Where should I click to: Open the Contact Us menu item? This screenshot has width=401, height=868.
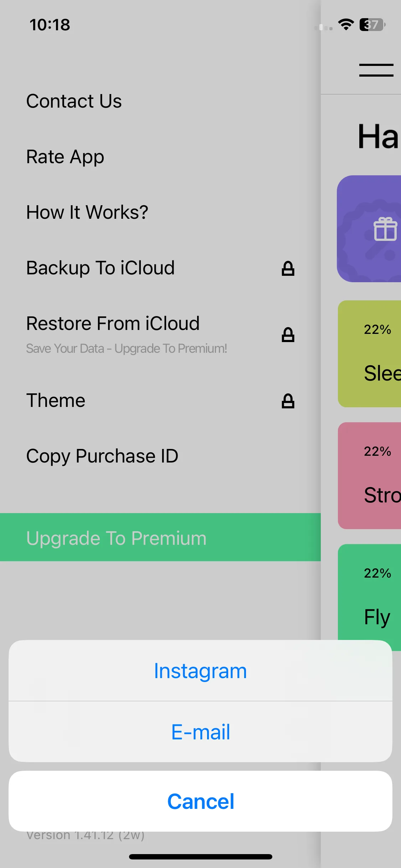click(x=160, y=101)
